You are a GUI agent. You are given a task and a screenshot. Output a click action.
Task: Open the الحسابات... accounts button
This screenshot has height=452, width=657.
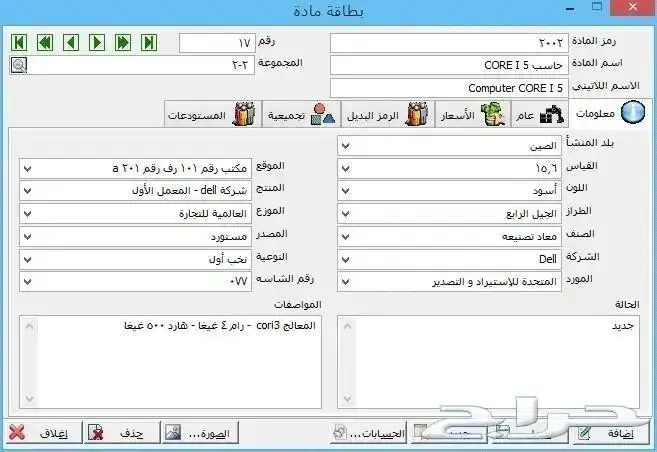(x=368, y=432)
